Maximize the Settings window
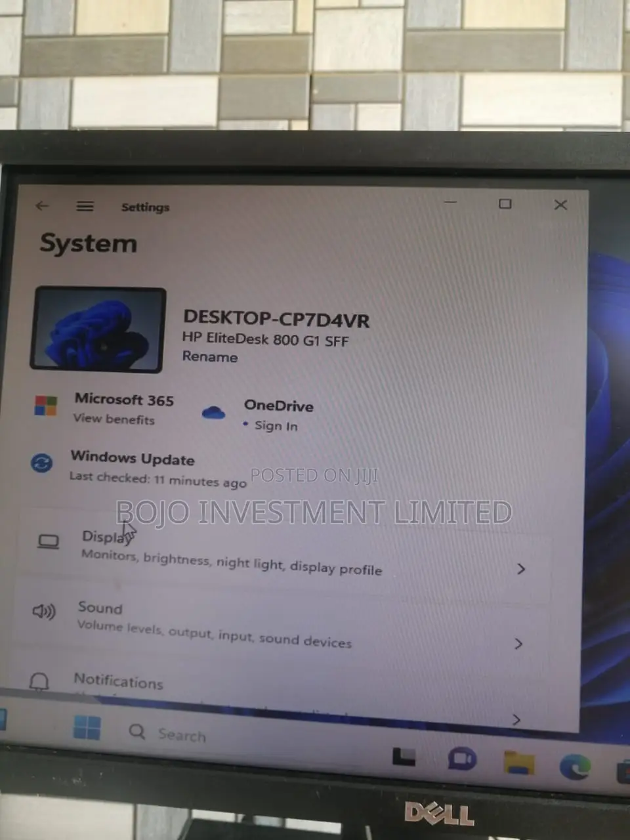Viewport: 630px width, 840px height. (505, 204)
